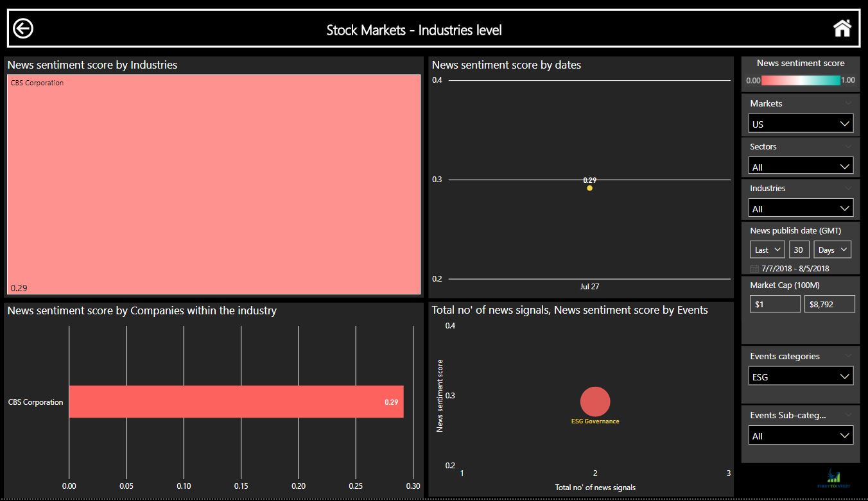Click the Total no' of news signals chart title
This screenshot has height=501, width=868.
point(570,310)
